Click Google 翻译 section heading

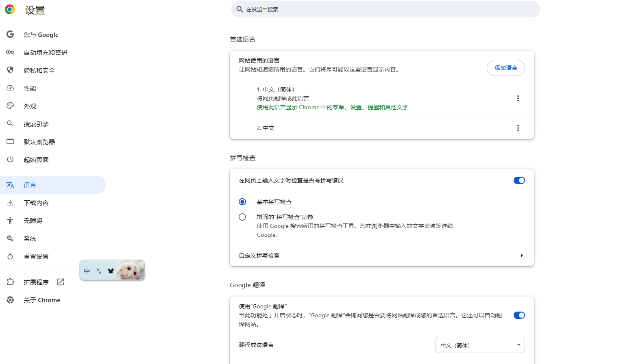click(247, 285)
